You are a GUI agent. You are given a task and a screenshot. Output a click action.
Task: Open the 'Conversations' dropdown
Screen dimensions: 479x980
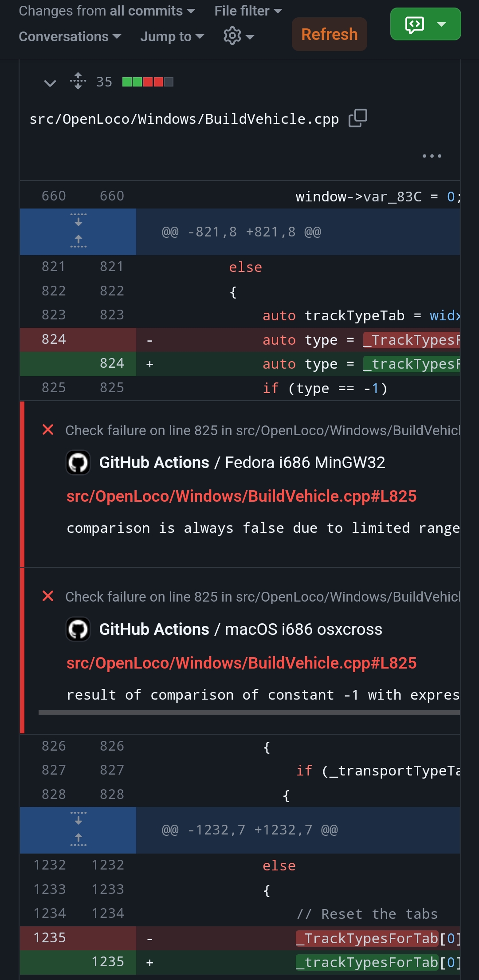coord(69,36)
